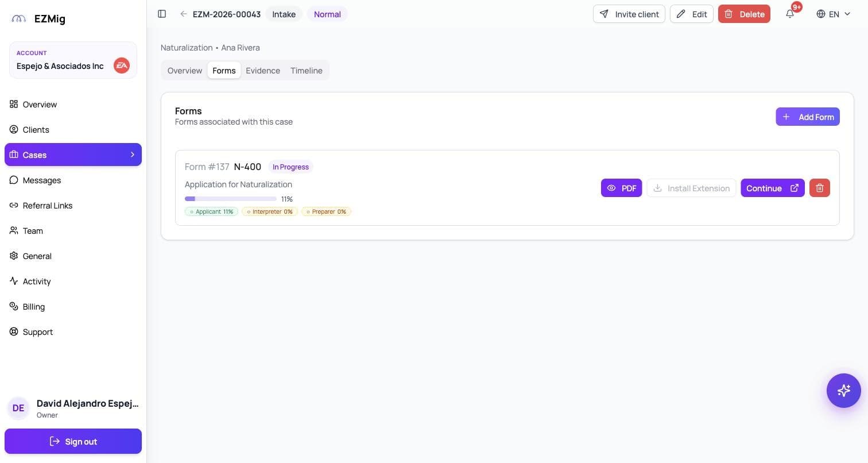The height and width of the screenshot is (463, 868).
Task: Open Referral Links page
Action: pyautogui.click(x=73, y=205)
